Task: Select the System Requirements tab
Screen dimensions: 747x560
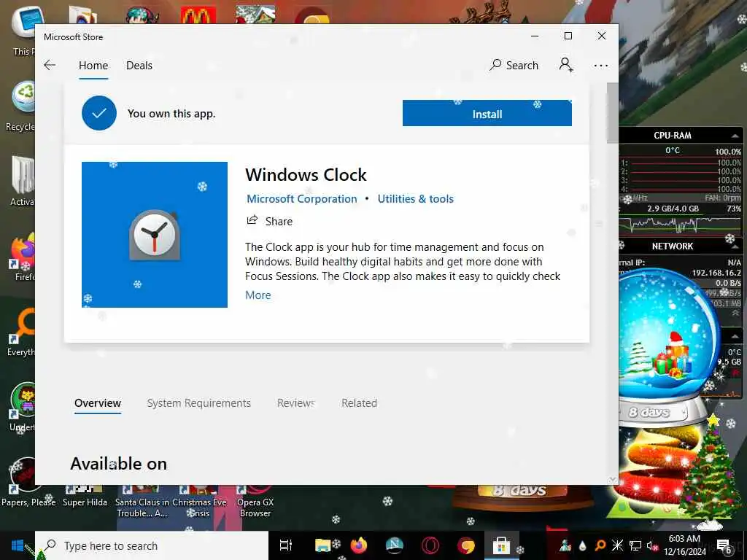Action: 198,402
